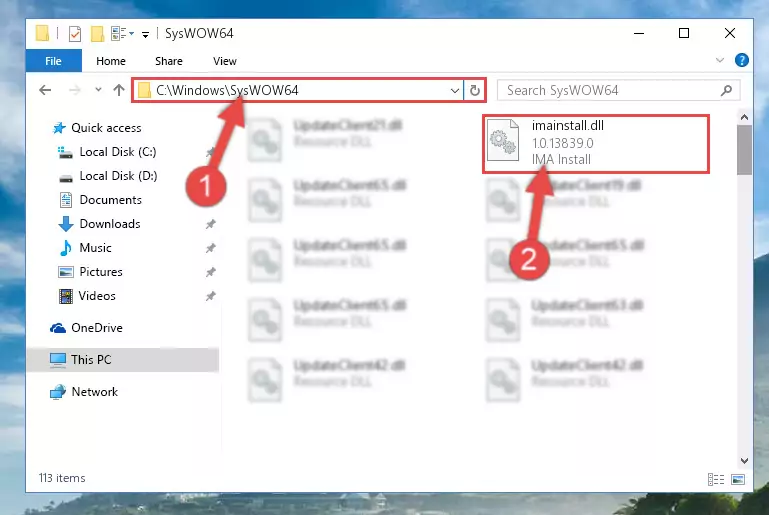Open Help with the question mark icon
Image resolution: width=769 pixels, height=515 pixels.
742,60
